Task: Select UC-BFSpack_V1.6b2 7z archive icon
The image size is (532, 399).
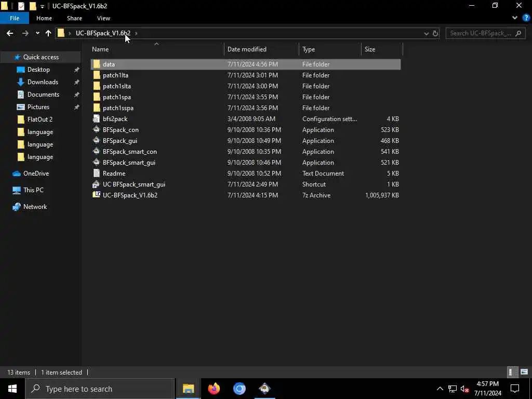Action: point(97,195)
